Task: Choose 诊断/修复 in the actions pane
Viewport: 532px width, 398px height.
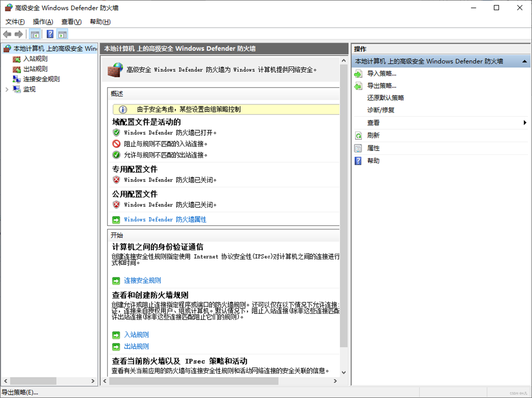Action: click(x=381, y=110)
